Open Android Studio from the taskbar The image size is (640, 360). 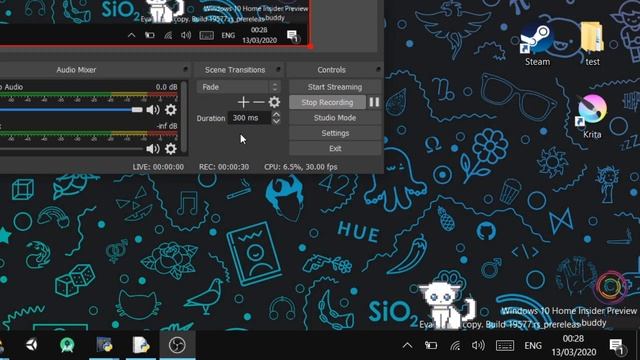(x=67, y=345)
